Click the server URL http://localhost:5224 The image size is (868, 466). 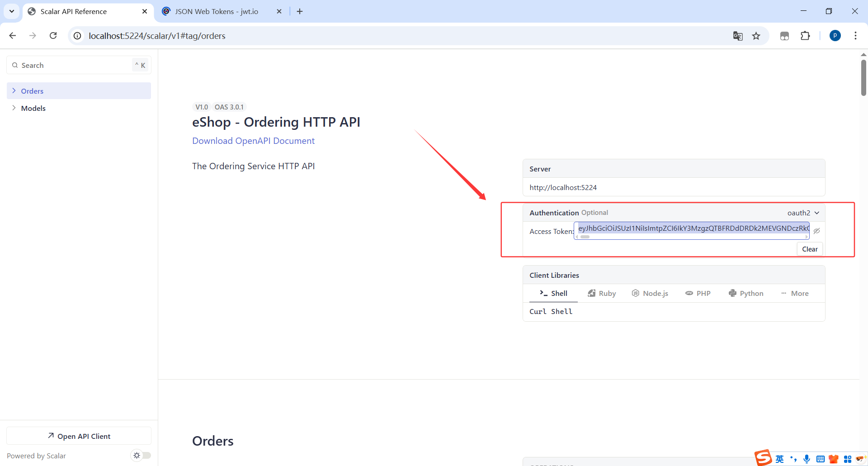click(x=563, y=187)
